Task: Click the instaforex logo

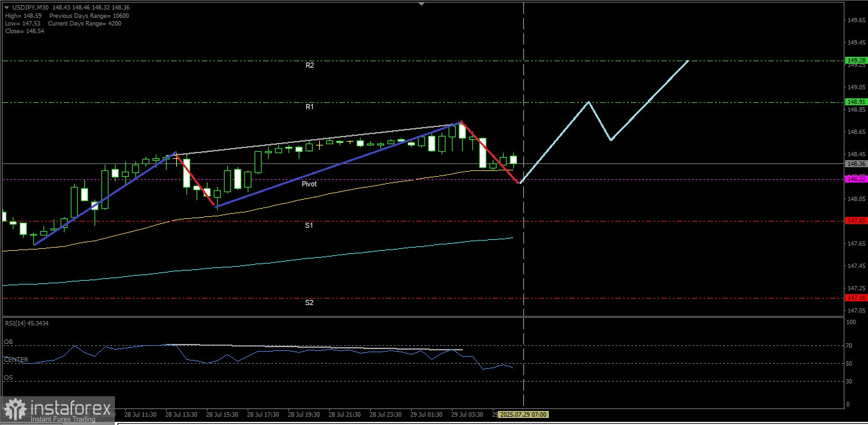Action: click(57, 410)
